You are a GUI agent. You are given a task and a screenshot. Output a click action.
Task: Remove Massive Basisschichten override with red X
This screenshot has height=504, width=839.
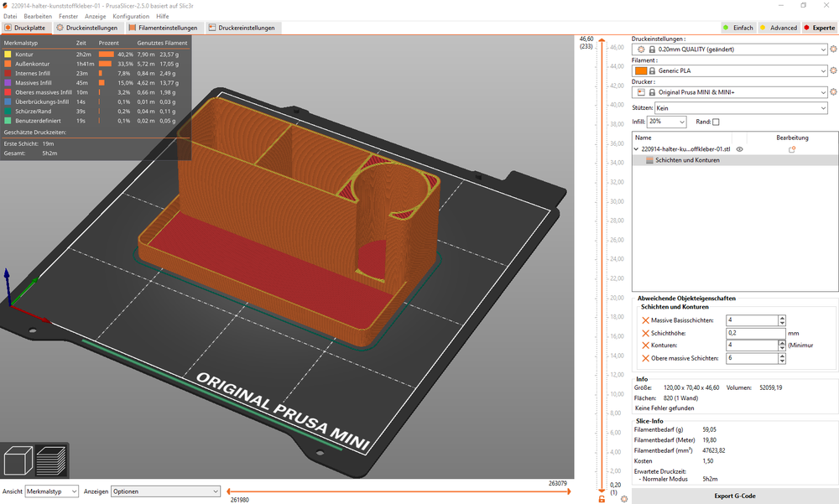click(645, 320)
